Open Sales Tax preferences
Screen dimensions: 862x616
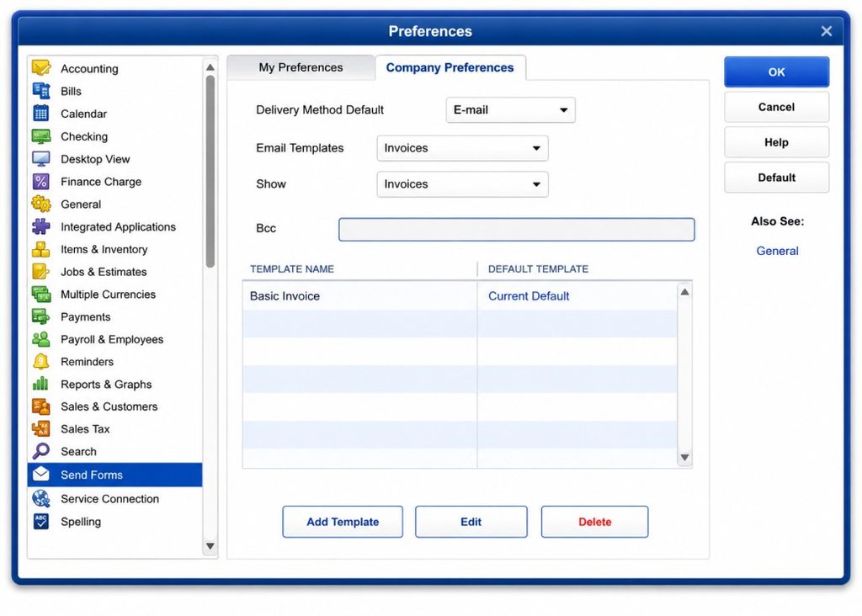[x=114, y=428]
